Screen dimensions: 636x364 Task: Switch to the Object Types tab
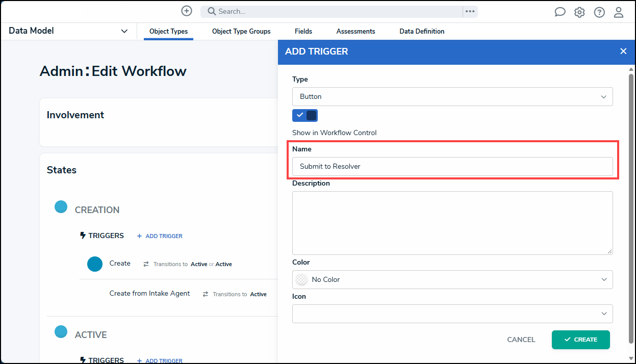click(168, 31)
